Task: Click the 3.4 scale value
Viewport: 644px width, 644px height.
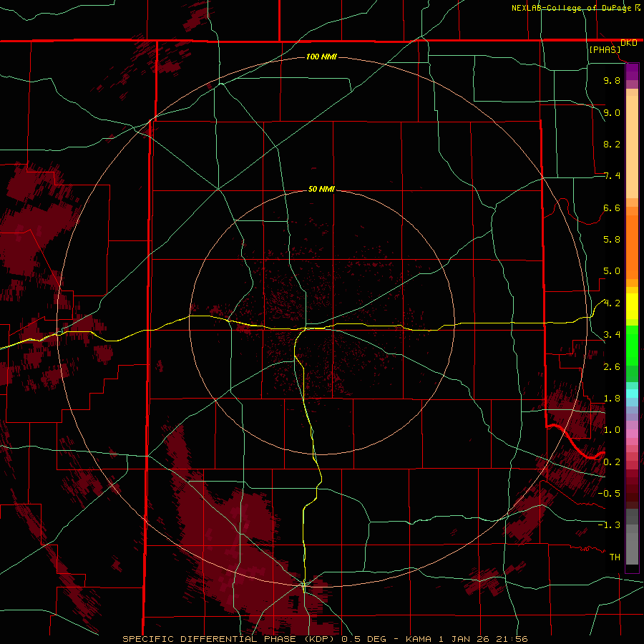Action: coord(612,335)
